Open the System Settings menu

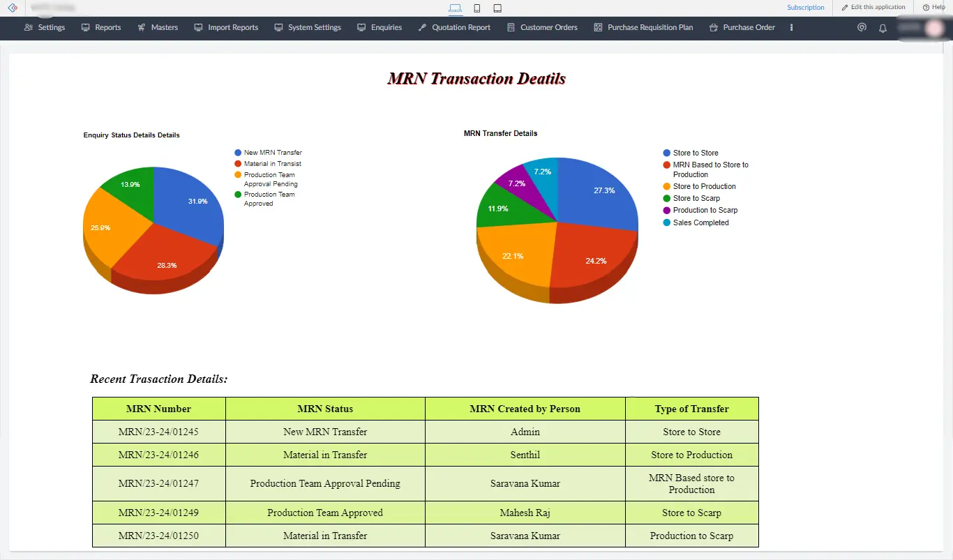pos(278,27)
